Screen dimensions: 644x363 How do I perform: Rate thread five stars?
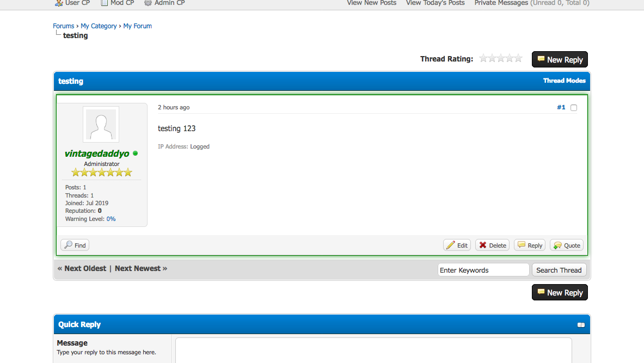coord(518,58)
